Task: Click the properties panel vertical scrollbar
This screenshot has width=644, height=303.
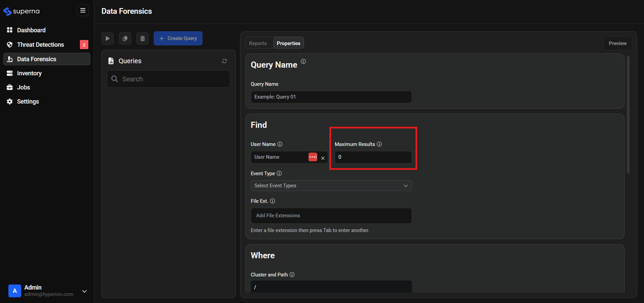Action: (x=628, y=115)
